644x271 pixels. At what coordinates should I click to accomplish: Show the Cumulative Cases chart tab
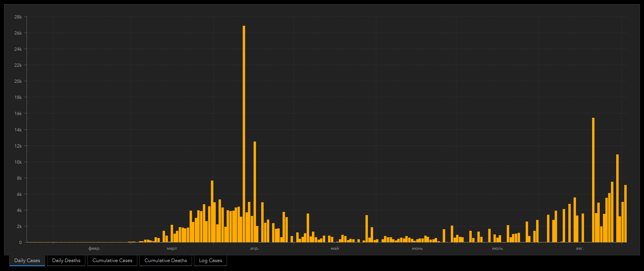coord(112,261)
